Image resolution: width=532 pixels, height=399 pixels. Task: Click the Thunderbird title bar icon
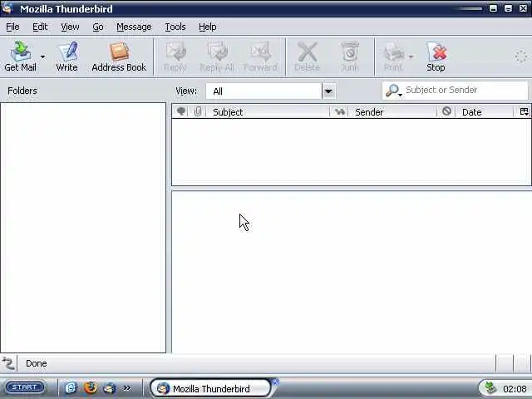coord(7,7)
